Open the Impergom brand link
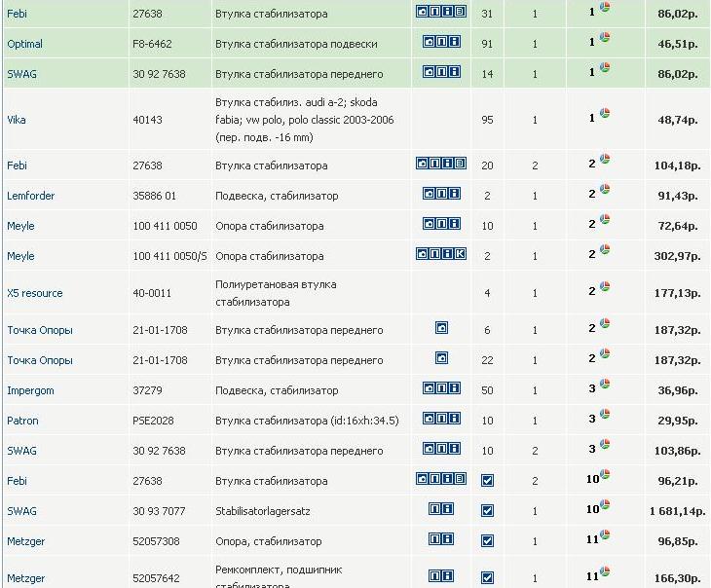 coord(30,390)
